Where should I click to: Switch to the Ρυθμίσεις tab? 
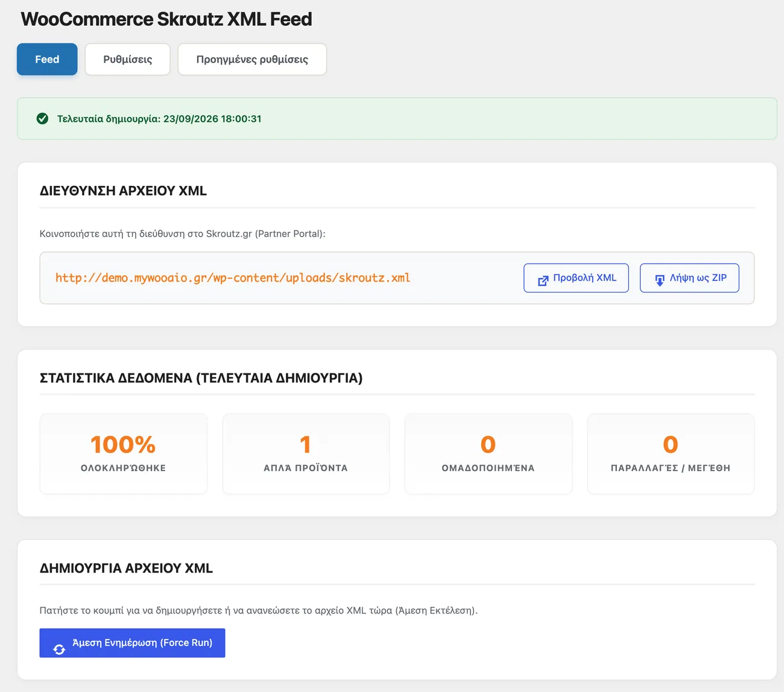[x=127, y=59]
